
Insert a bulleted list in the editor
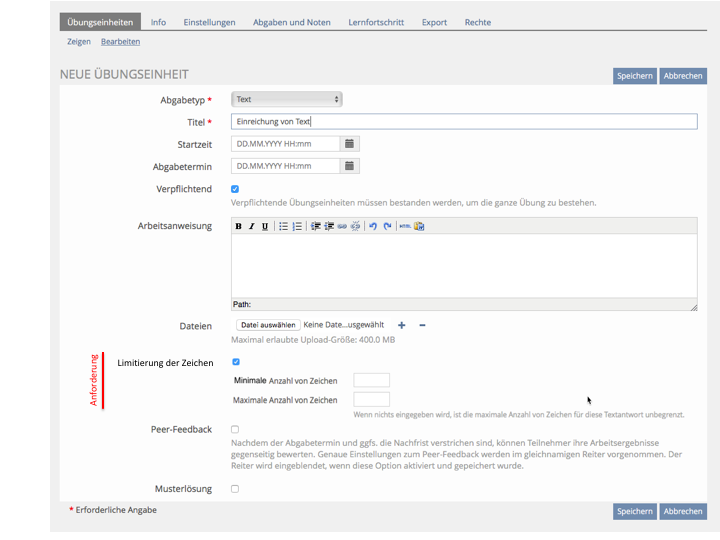284,226
